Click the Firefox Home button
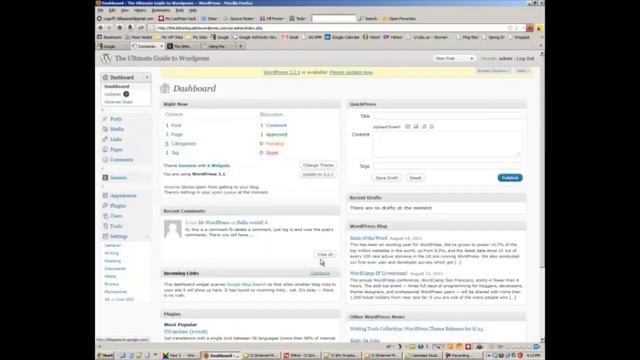This screenshot has width=640, height=360. pyautogui.click(x=120, y=28)
